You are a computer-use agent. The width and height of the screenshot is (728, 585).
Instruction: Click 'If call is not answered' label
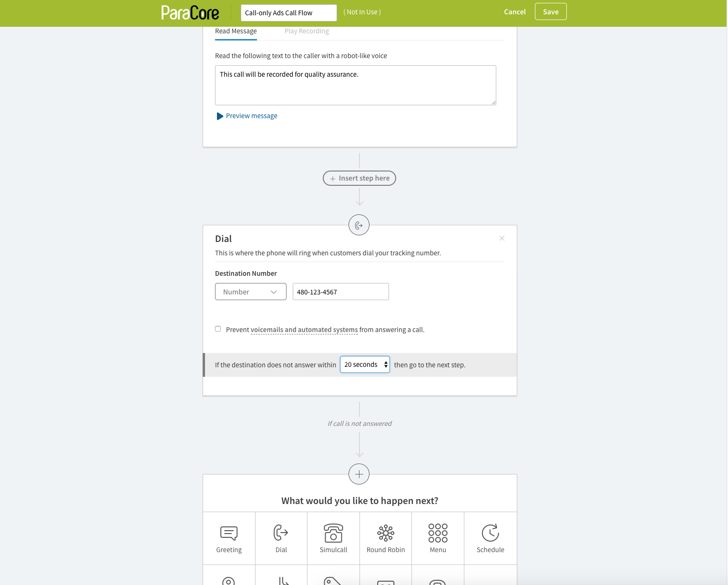(x=359, y=424)
